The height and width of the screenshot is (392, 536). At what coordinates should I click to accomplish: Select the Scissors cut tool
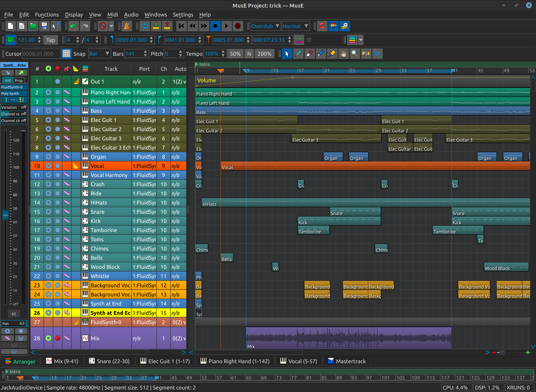click(321, 54)
